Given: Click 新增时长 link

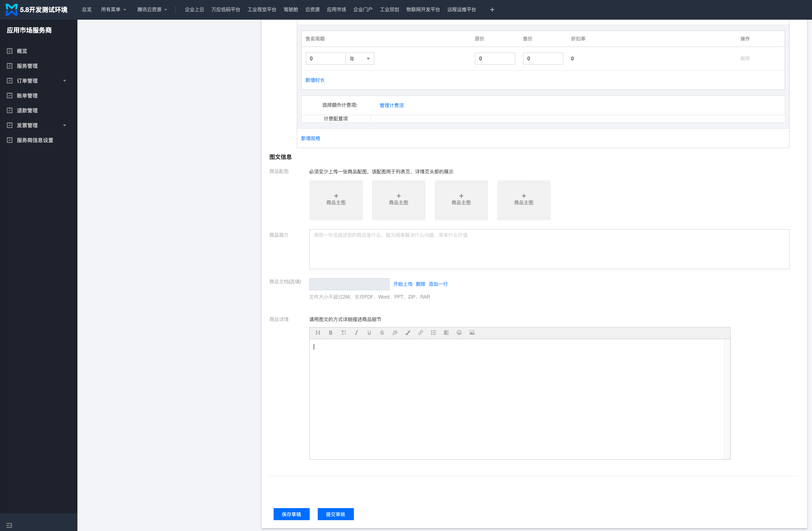Looking at the screenshot, I should 315,80.
